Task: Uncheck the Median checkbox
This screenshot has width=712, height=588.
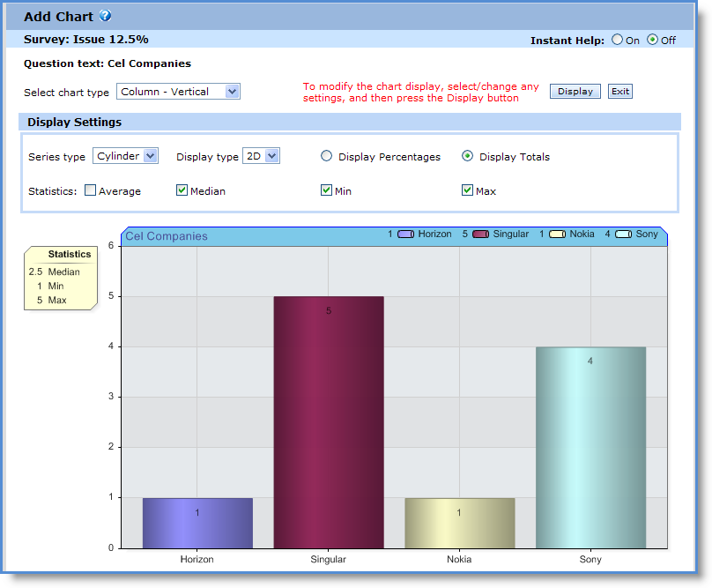Action: 182,190
